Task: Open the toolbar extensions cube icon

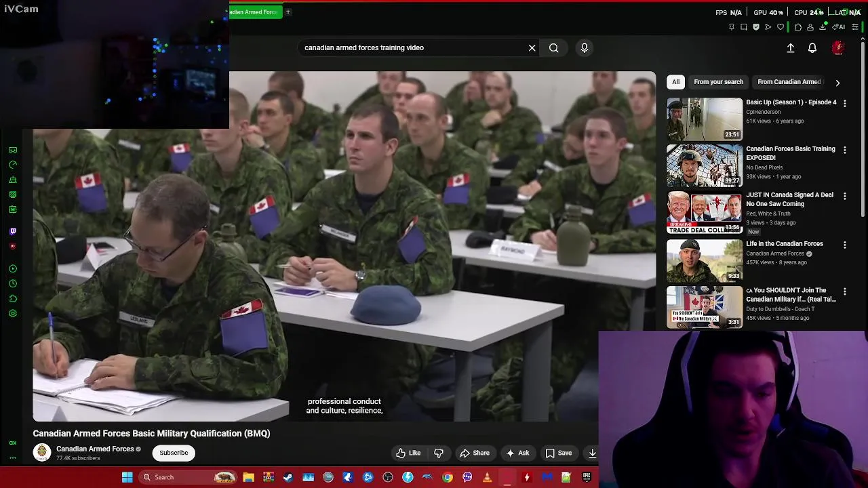Action: tap(798, 27)
